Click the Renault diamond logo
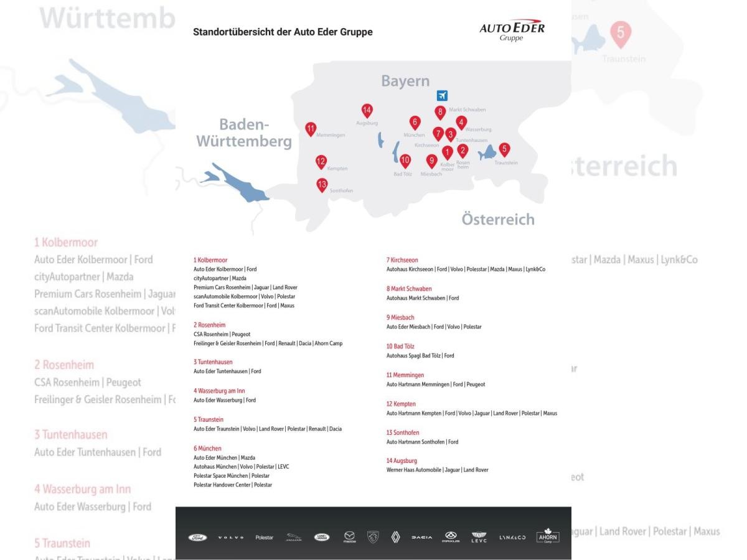This screenshot has height=560, width=747. tap(395, 537)
